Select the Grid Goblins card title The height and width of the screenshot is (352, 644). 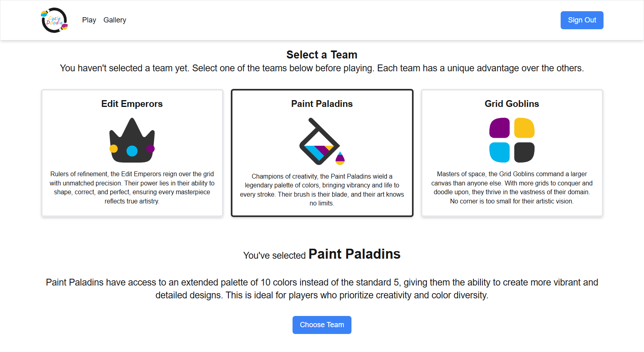(x=512, y=104)
